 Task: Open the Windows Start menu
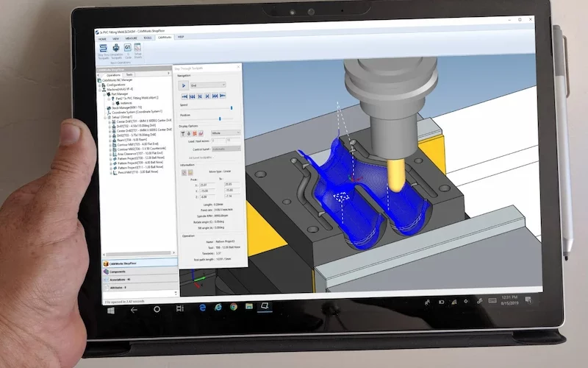tap(111, 310)
